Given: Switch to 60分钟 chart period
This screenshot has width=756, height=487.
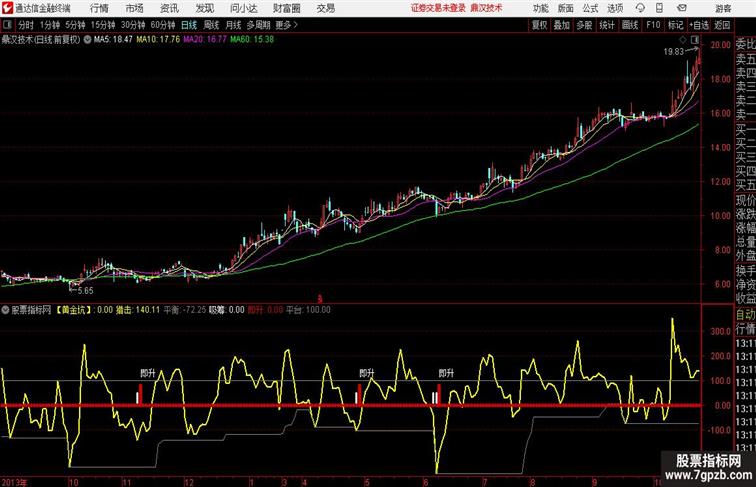Looking at the screenshot, I should pos(163,25).
